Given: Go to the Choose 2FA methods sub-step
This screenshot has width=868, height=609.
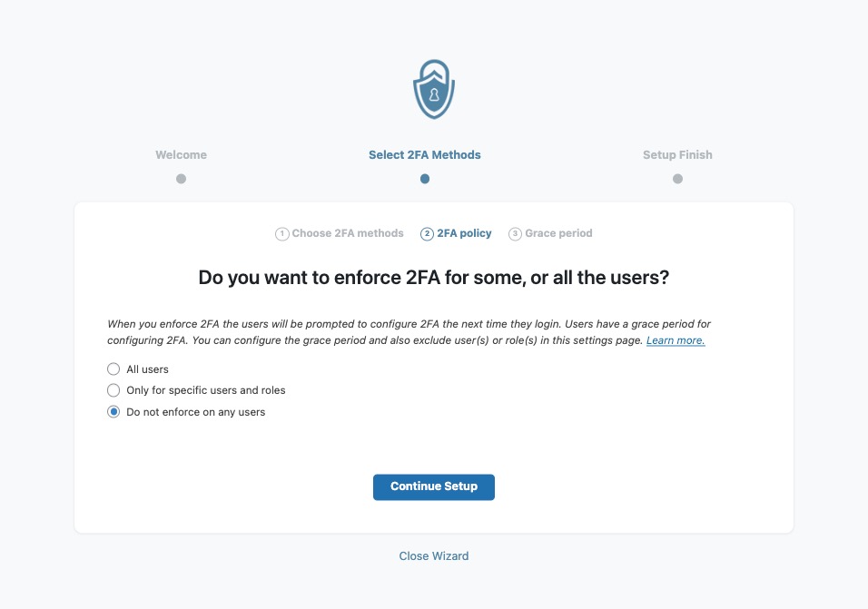Looking at the screenshot, I should 348,233.
